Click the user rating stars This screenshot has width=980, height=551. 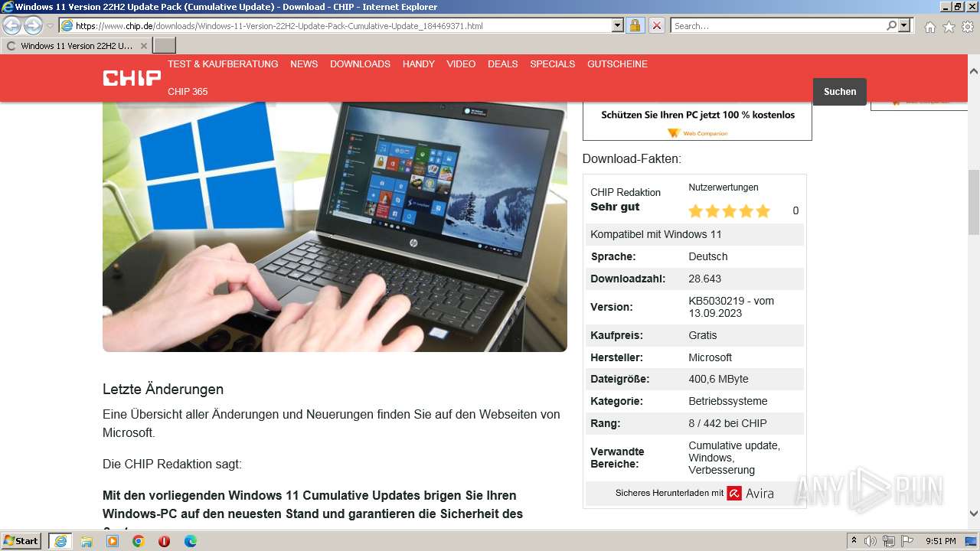729,211
